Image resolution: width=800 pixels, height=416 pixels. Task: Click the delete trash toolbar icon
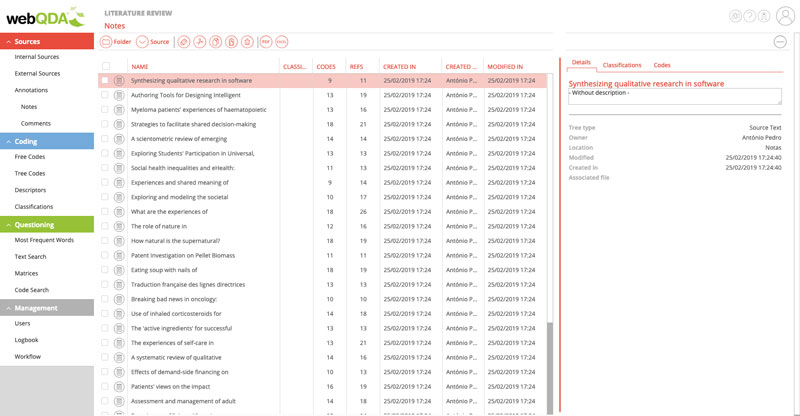pos(247,42)
